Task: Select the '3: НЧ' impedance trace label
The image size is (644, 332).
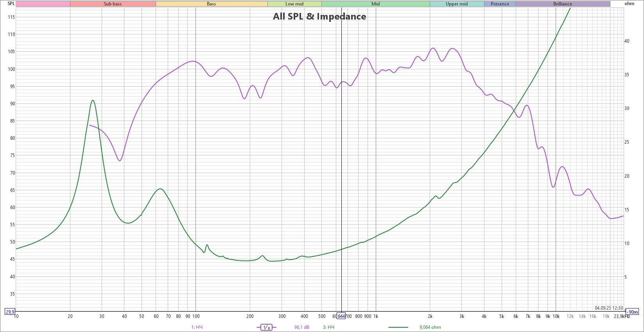Action: tap(329, 327)
